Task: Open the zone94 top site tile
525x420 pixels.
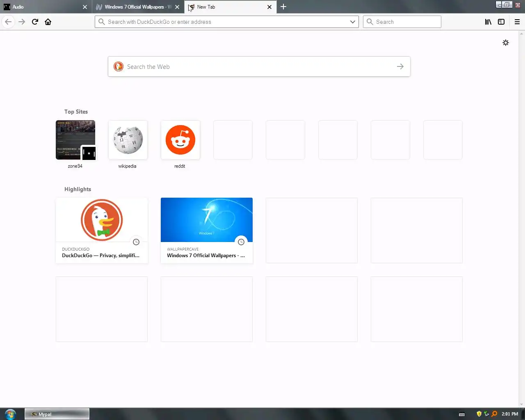Action: (75, 140)
